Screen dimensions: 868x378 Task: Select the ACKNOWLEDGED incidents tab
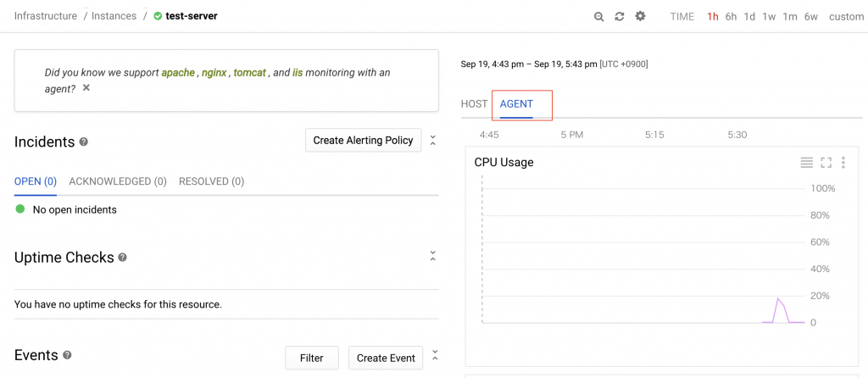coord(118,181)
